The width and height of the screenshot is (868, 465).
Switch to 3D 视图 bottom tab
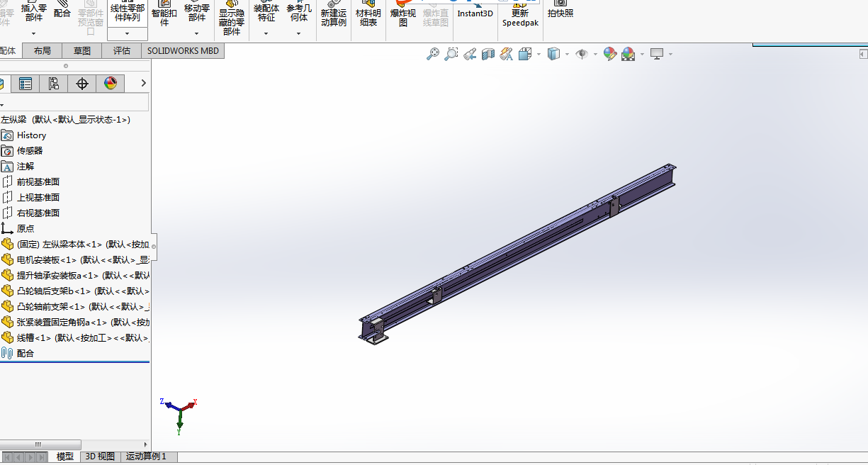pos(100,457)
